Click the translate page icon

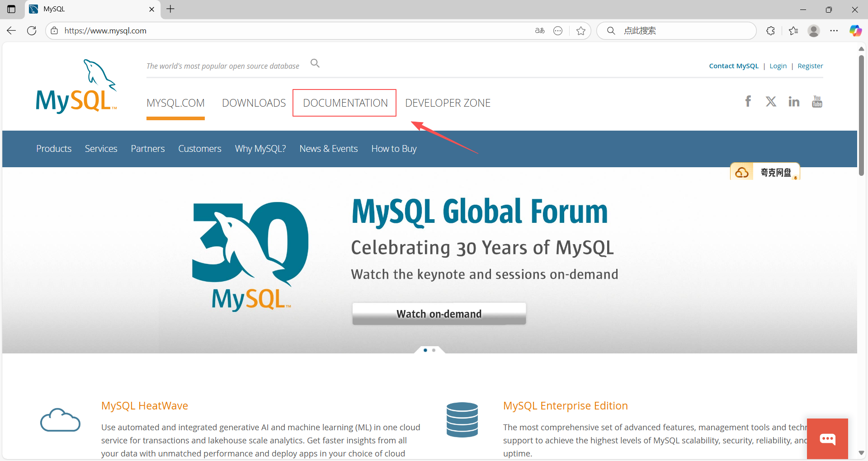540,31
